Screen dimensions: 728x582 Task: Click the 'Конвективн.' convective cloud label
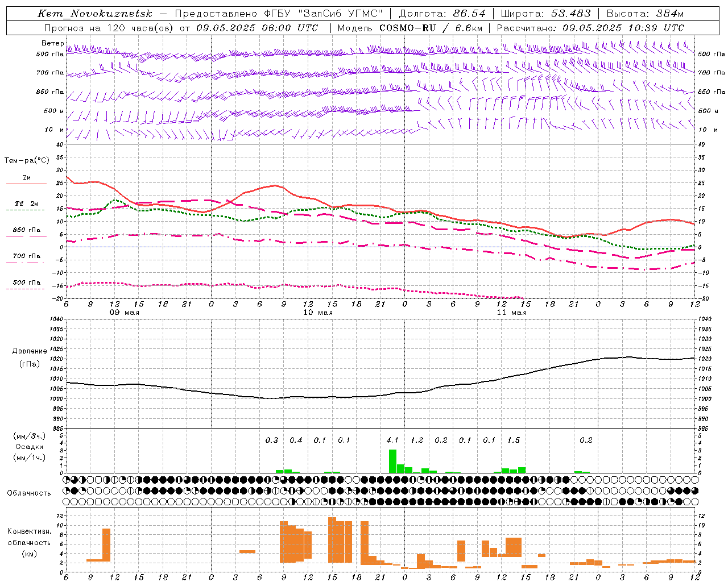click(30, 531)
